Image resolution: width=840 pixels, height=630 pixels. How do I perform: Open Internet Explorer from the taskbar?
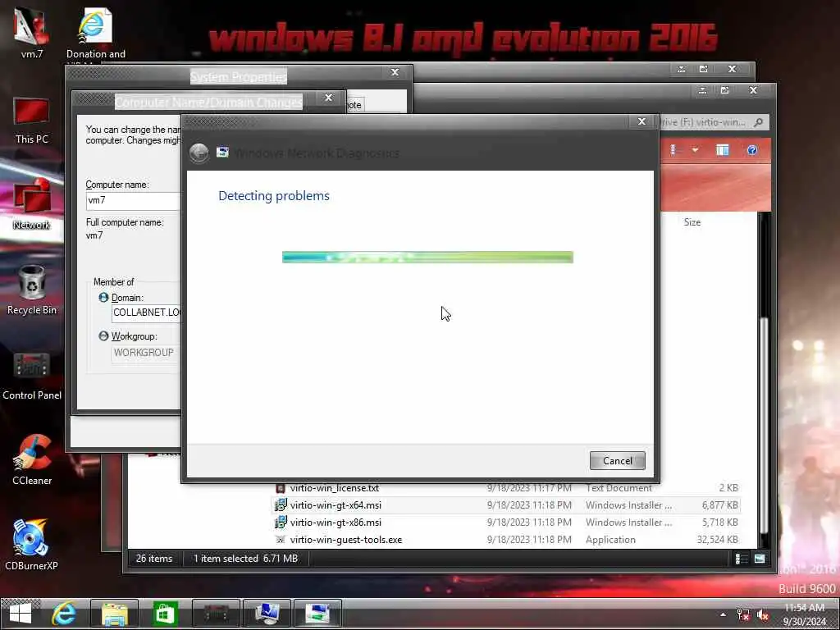coord(64,614)
